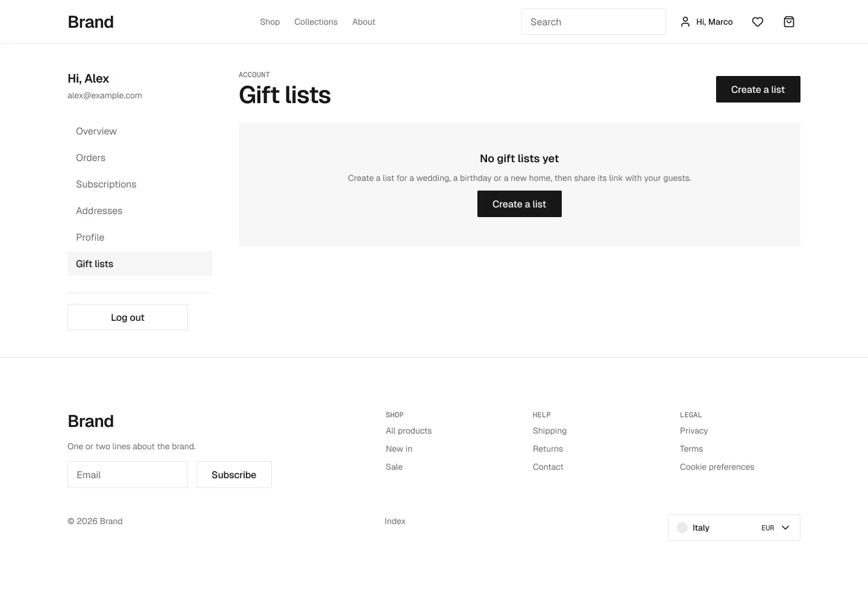868x594 pixels.
Task: Open the Hi, Marco account link
Action: pos(706,22)
